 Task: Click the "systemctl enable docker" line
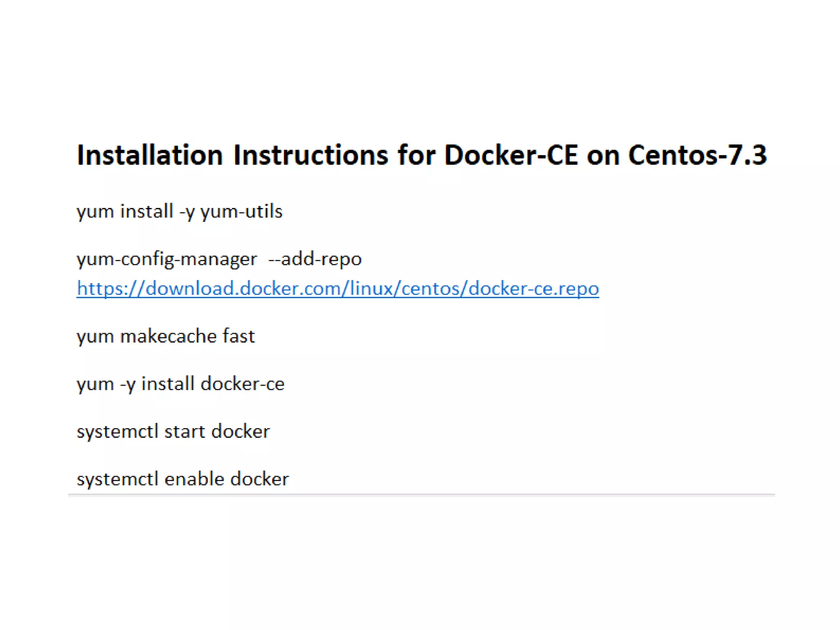click(x=183, y=479)
